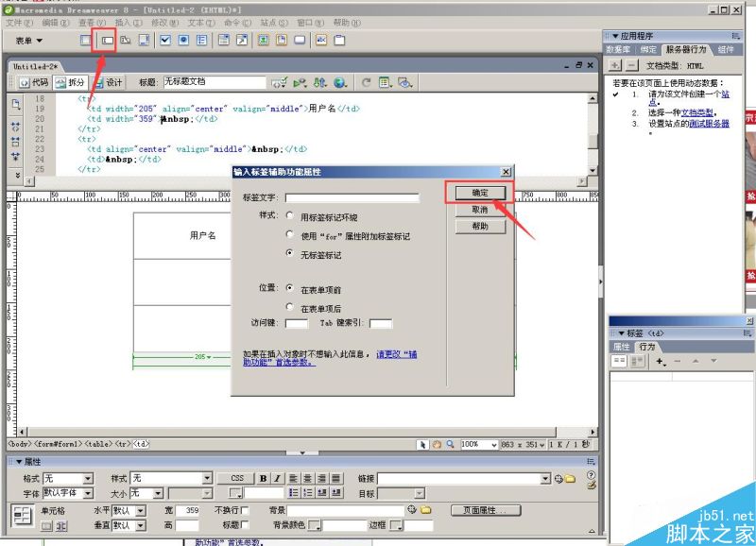Image resolution: width=756 pixels, height=546 pixels.
Task: Select the Zoom magnifier tool in status bar
Action: coord(451,444)
